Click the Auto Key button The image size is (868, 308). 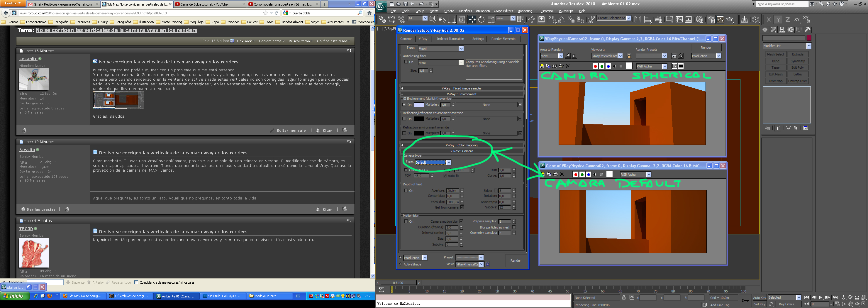tap(759, 297)
